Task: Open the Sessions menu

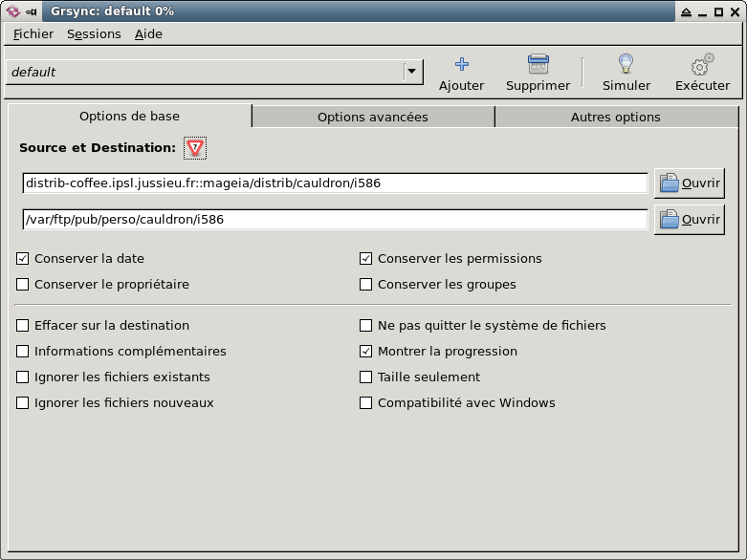Action: point(94,34)
